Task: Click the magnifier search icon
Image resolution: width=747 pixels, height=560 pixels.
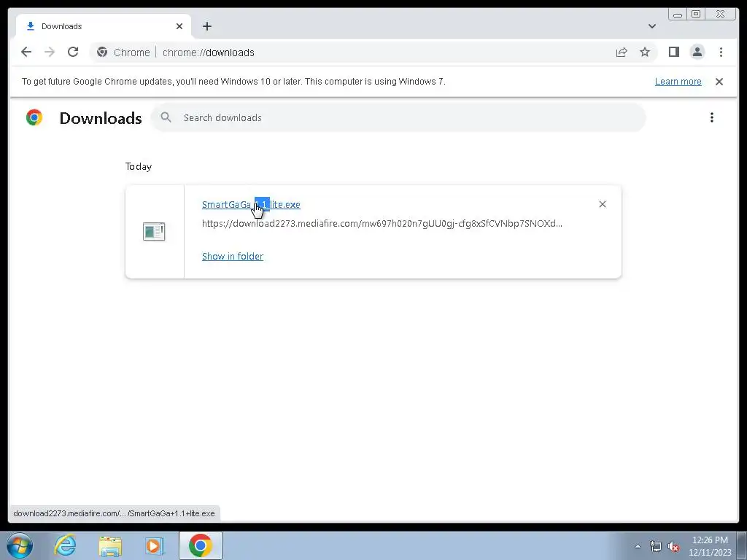Action: click(x=166, y=117)
